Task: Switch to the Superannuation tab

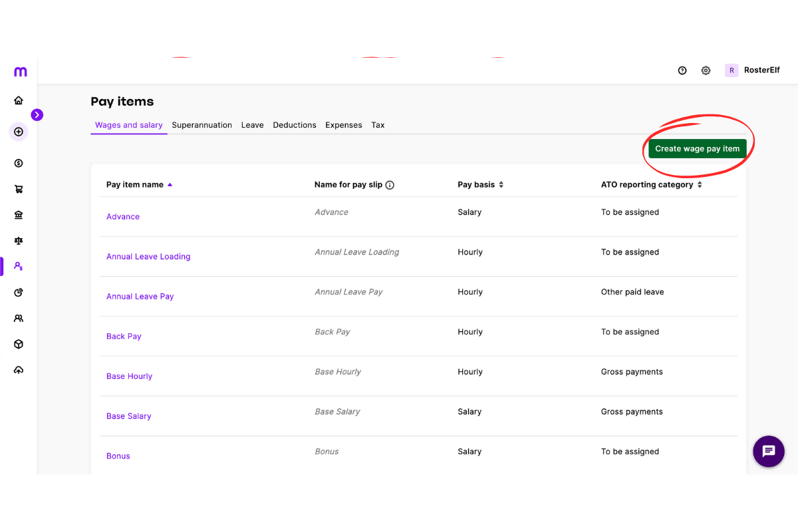Action: [201, 124]
